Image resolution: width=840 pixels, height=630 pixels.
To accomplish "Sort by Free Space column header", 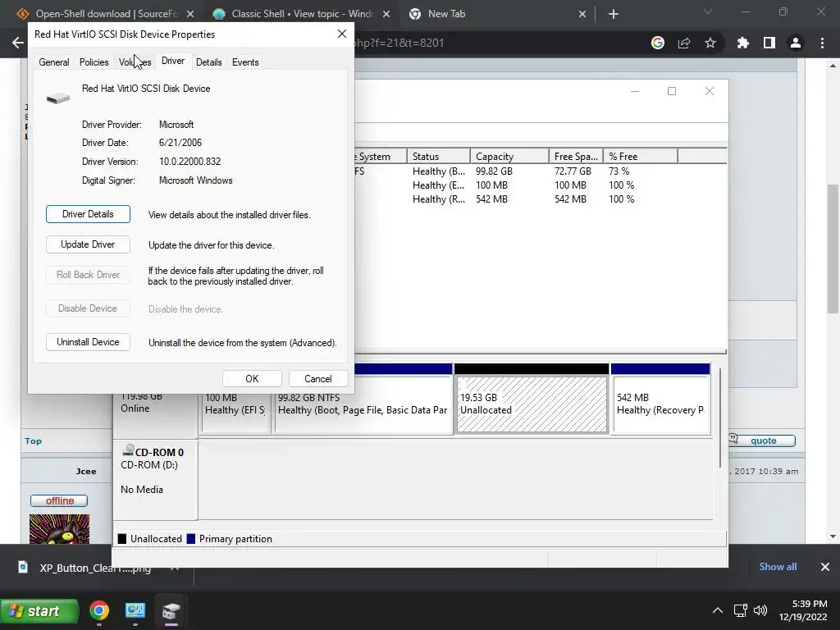I will pos(576,157).
